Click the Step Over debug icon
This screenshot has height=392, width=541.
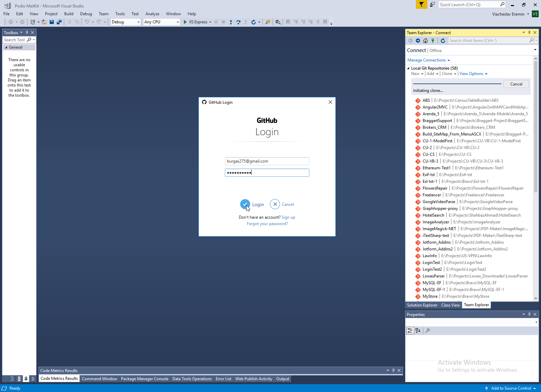[x=238, y=22]
